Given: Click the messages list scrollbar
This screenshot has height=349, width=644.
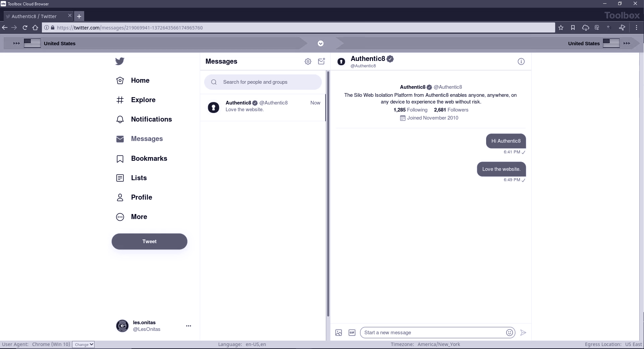Looking at the screenshot, I should pos(328,194).
